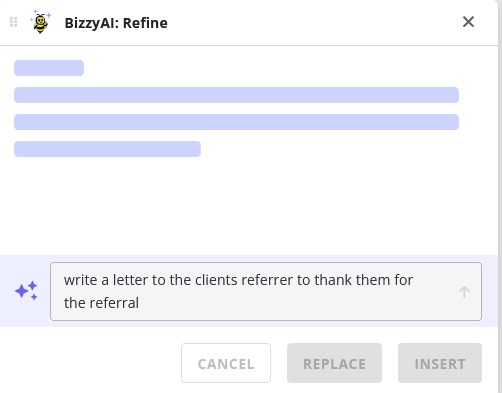502x393 pixels.
Task: Click the purple sparkle AI icon
Action: [x=26, y=291]
